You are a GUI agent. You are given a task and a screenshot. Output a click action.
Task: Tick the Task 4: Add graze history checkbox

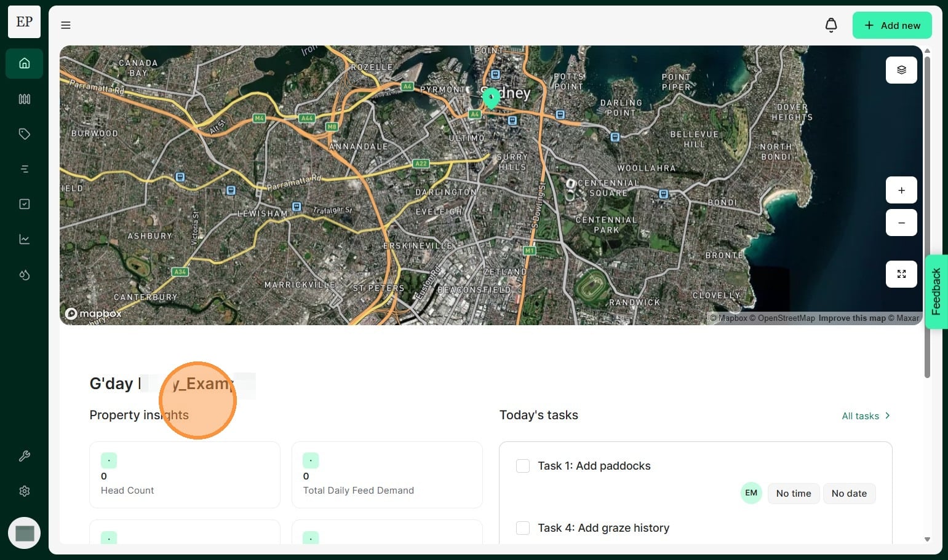click(523, 528)
